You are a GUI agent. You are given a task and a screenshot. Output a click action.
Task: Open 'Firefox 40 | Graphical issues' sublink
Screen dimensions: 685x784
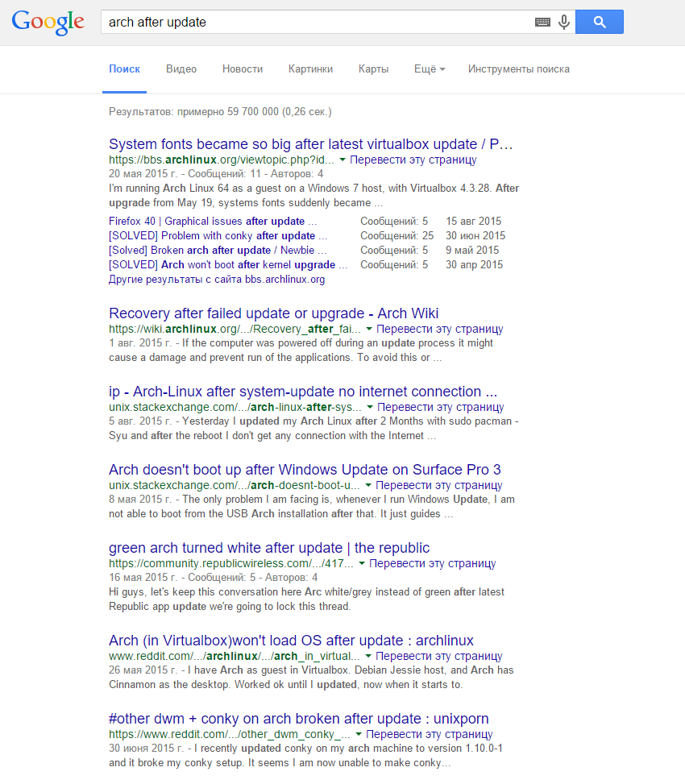[x=213, y=221]
